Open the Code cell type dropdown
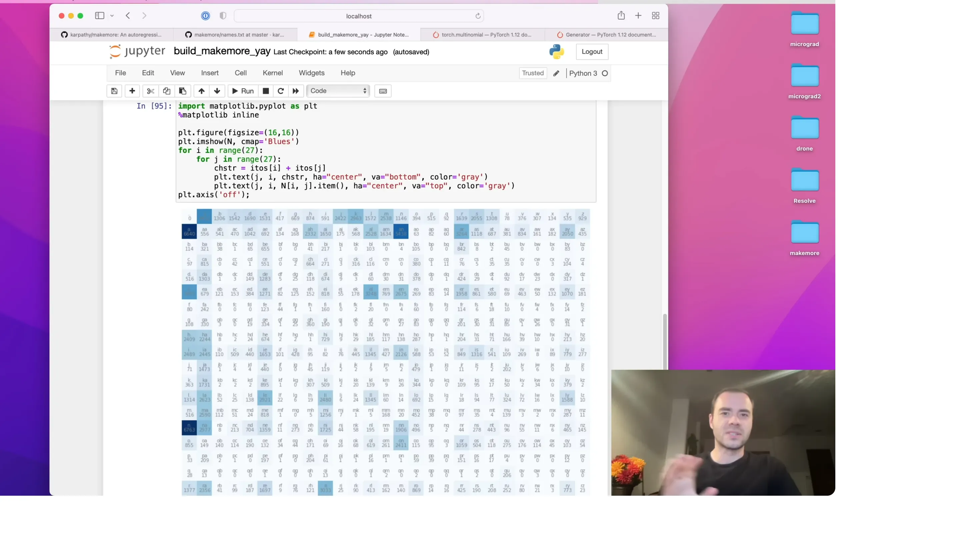The width and height of the screenshot is (980, 551). click(338, 91)
